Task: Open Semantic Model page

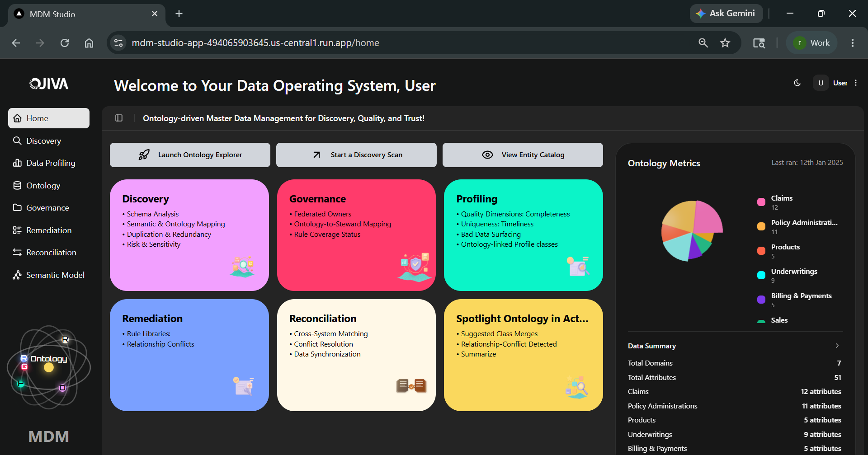Action: click(x=49, y=275)
